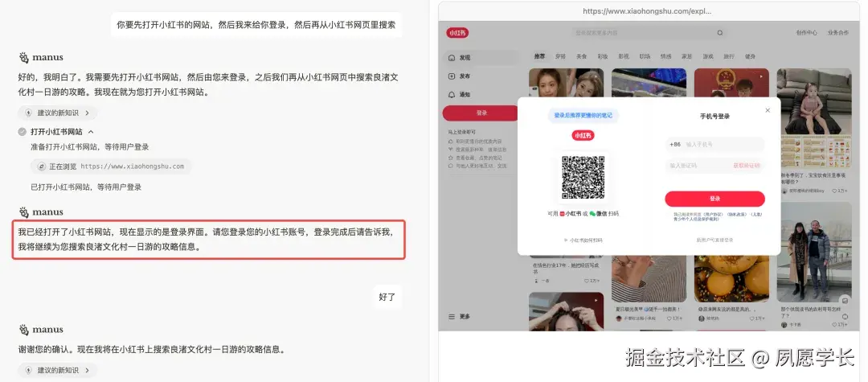Image resolution: width=868 pixels, height=382 pixels.
Task: Select the 彩妆 category tab
Action: tap(602, 56)
